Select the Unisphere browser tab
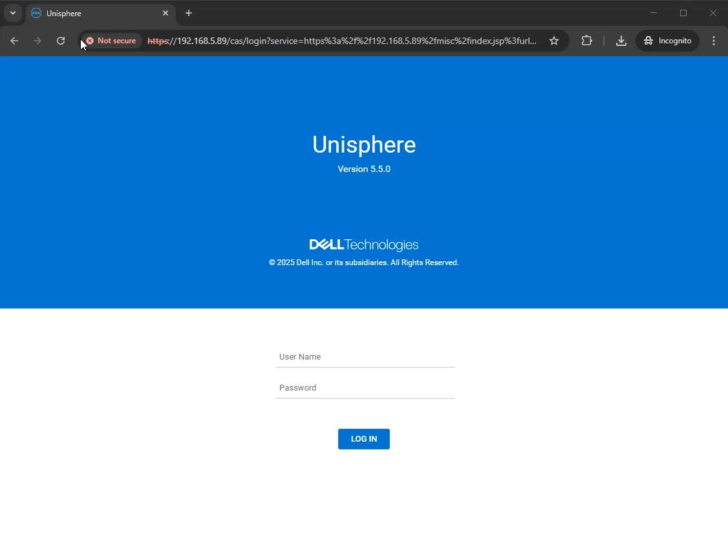728x560 pixels. 91,13
